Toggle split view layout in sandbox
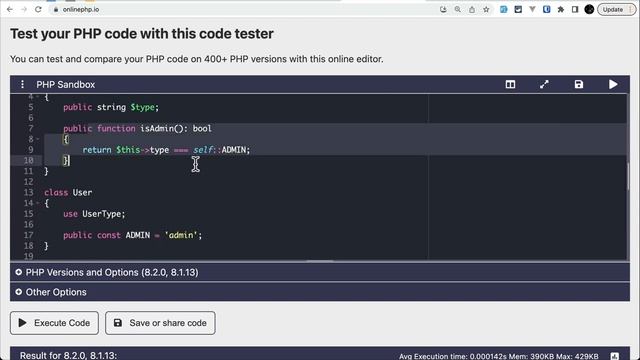 coord(510,84)
